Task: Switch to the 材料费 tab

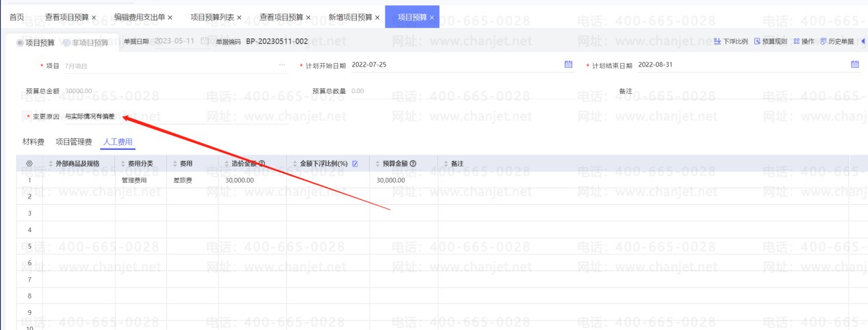Action: [x=34, y=142]
